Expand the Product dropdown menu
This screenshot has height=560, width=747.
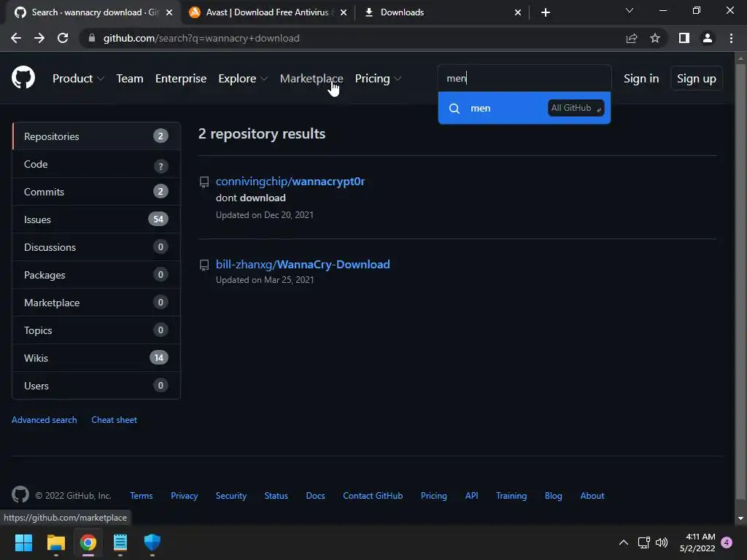pos(78,79)
